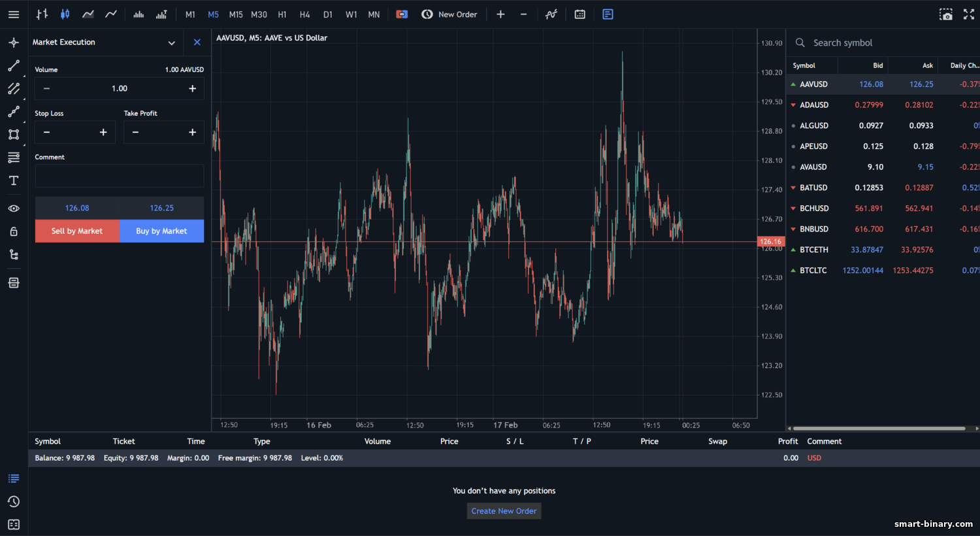The height and width of the screenshot is (536, 980).
Task: Open the economic calendar icon
Action: click(x=580, y=14)
